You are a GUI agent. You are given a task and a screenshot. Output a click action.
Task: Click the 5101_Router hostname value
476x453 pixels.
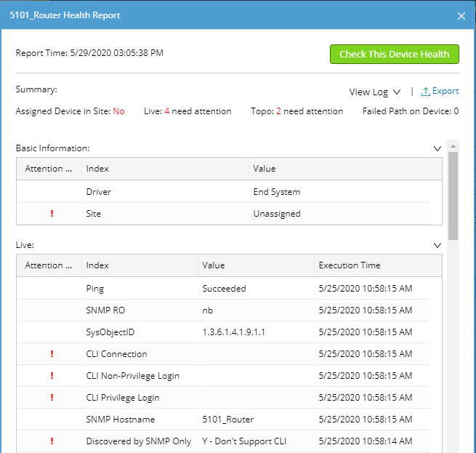tap(228, 420)
